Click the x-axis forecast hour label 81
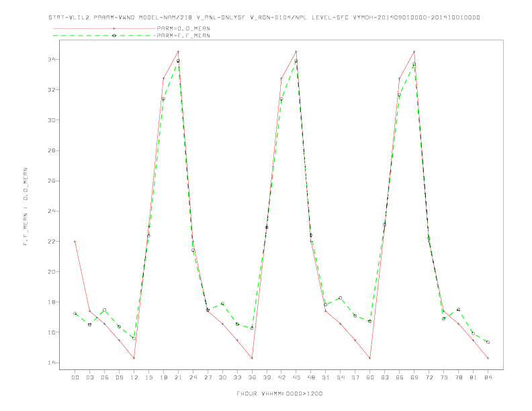 coord(474,377)
